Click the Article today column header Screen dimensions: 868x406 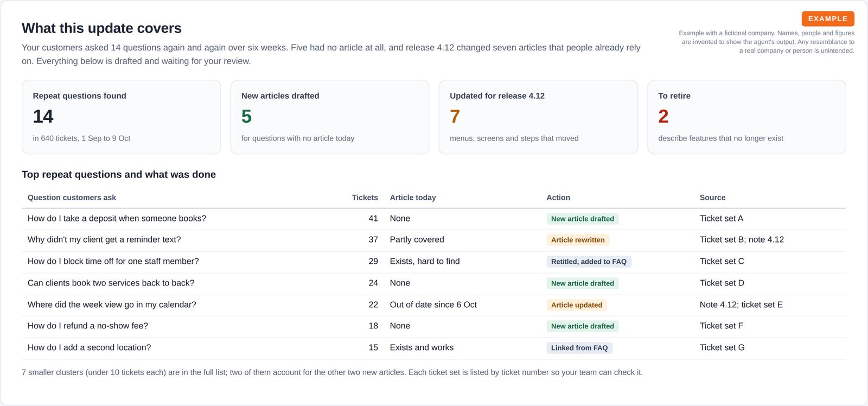pos(413,198)
